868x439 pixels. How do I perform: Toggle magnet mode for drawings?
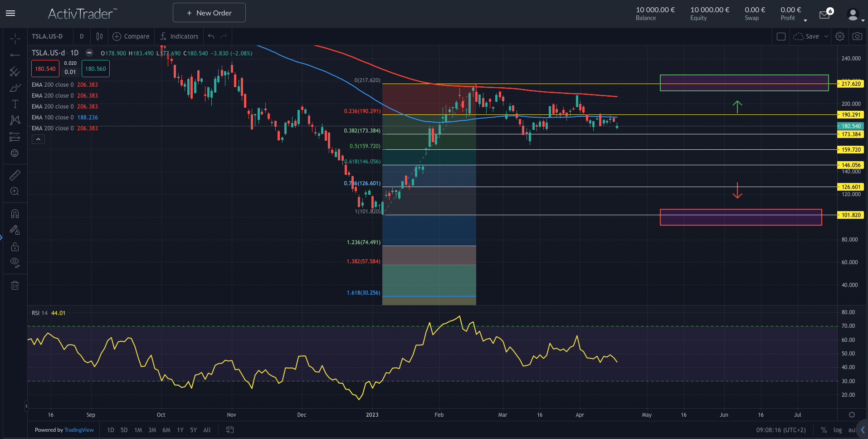pyautogui.click(x=15, y=213)
